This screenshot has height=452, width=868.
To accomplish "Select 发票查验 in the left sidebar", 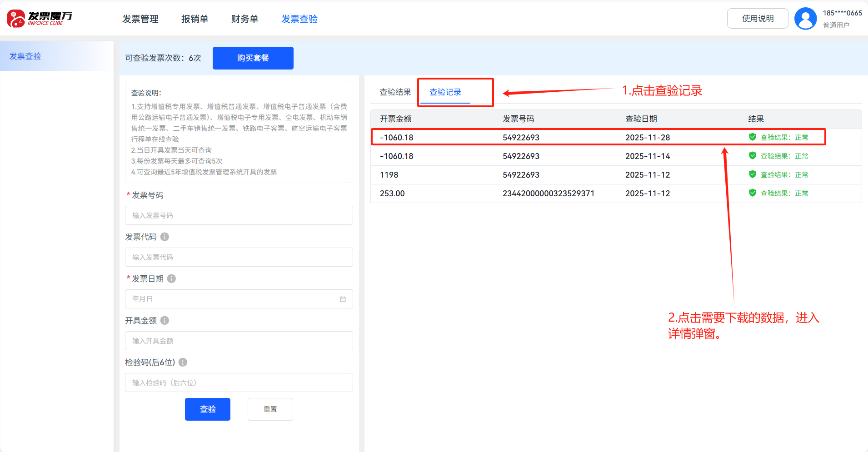I will pos(25,56).
